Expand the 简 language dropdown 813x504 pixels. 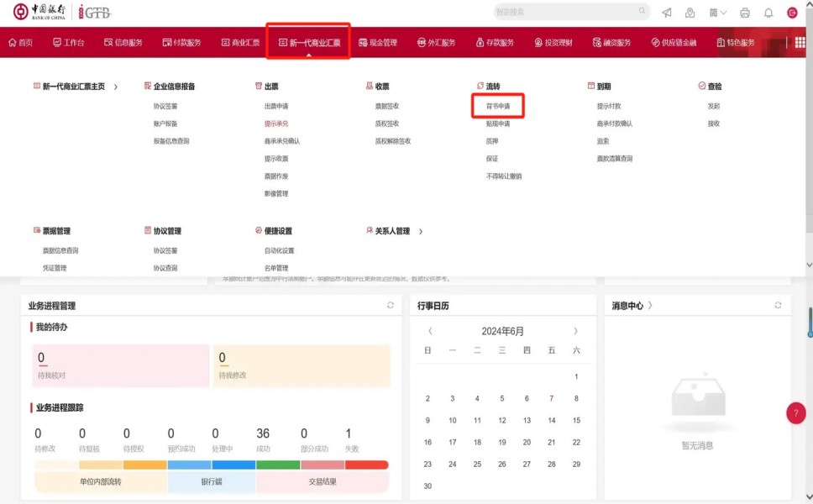[x=717, y=13]
